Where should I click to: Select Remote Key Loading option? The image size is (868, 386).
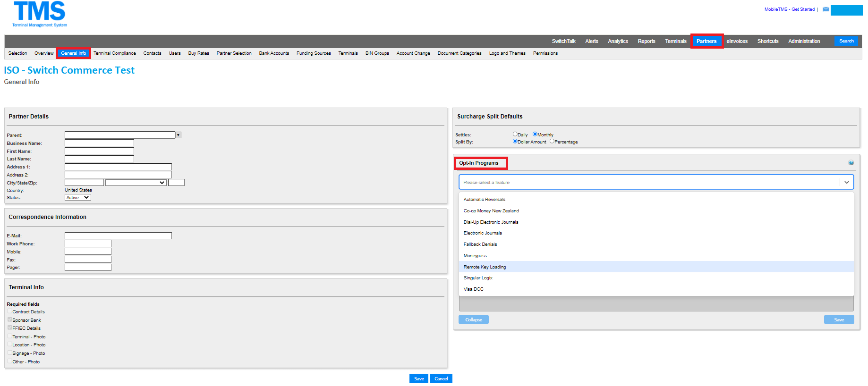pos(656,267)
